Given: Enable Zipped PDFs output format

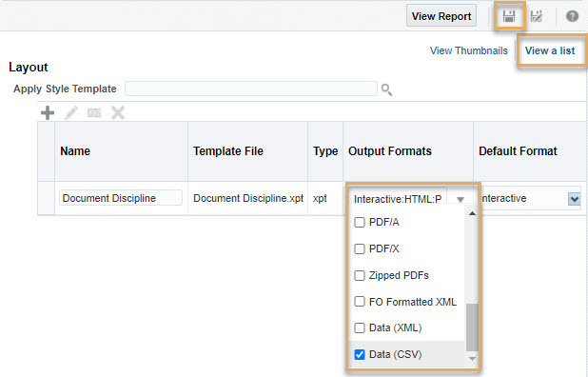Looking at the screenshot, I should pyautogui.click(x=360, y=275).
